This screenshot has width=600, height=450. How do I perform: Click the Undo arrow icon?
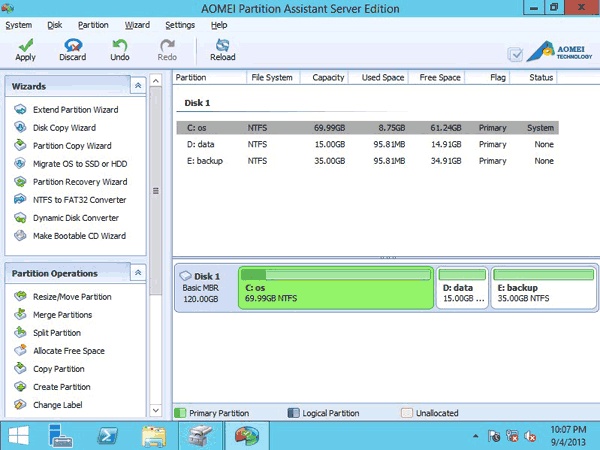120,45
